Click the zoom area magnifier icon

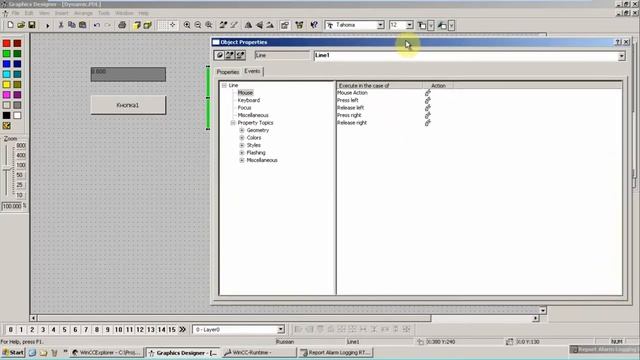(209, 25)
